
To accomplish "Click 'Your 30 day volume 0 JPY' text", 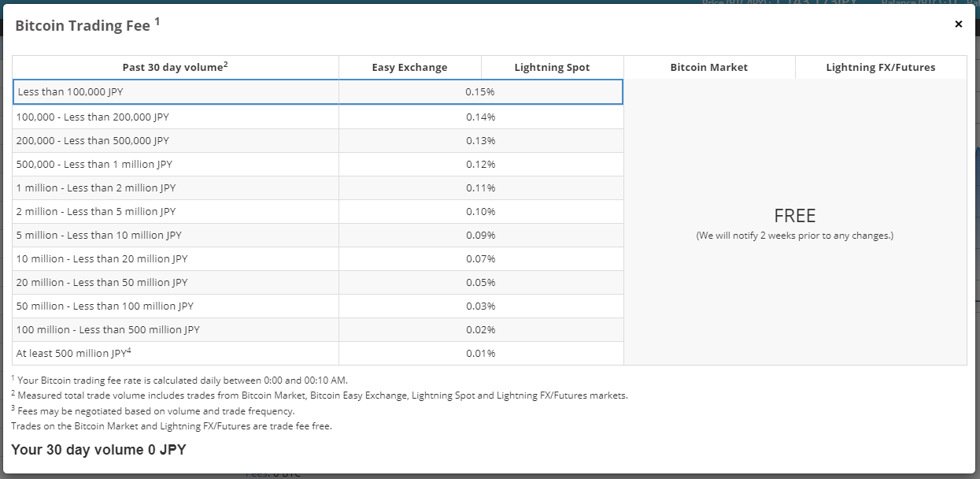I will tap(98, 450).
